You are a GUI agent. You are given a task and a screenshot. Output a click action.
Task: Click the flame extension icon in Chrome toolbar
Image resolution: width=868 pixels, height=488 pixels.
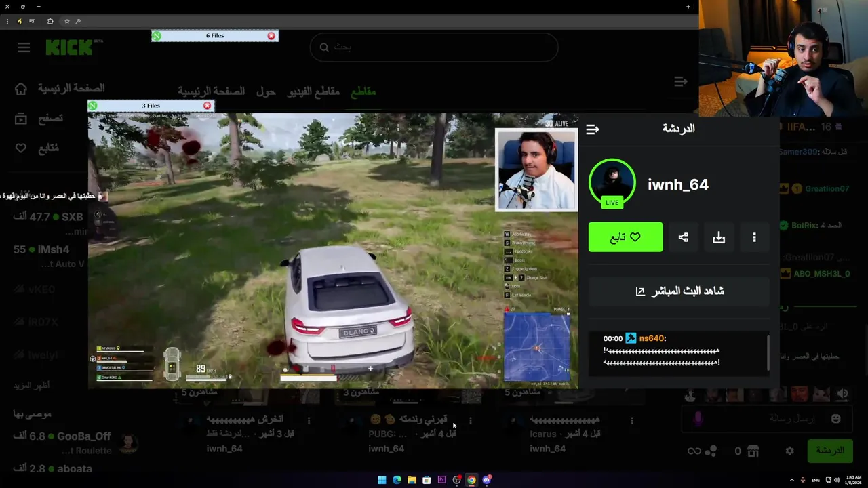[x=19, y=21]
